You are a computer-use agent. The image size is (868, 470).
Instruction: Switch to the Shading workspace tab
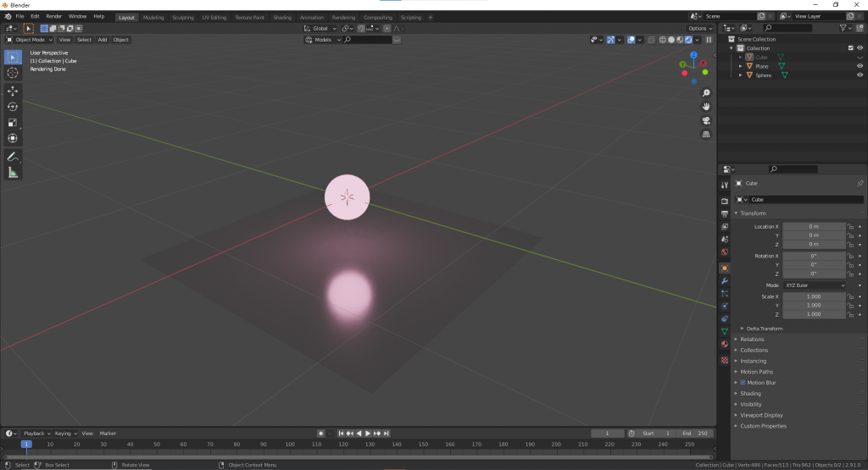pos(281,17)
